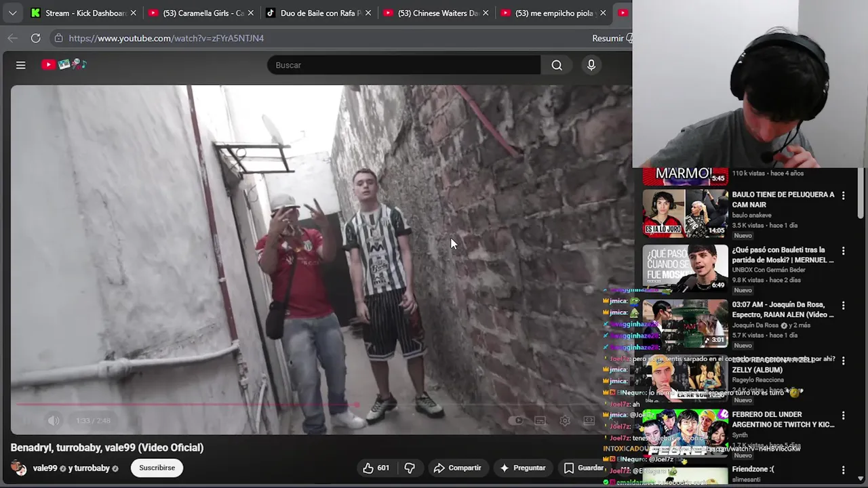Open vale99 channel avatar
This screenshot has width=868, height=488.
tap(19, 468)
